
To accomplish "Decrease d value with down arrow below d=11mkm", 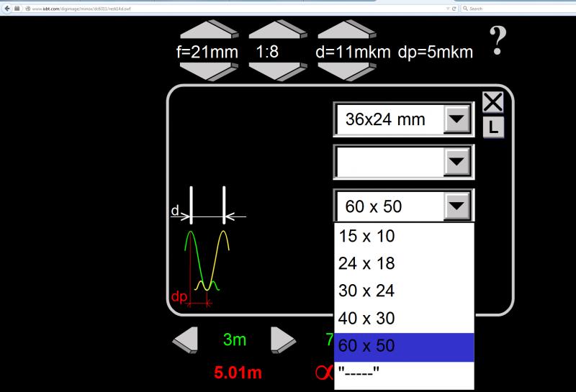I will pos(347,72).
